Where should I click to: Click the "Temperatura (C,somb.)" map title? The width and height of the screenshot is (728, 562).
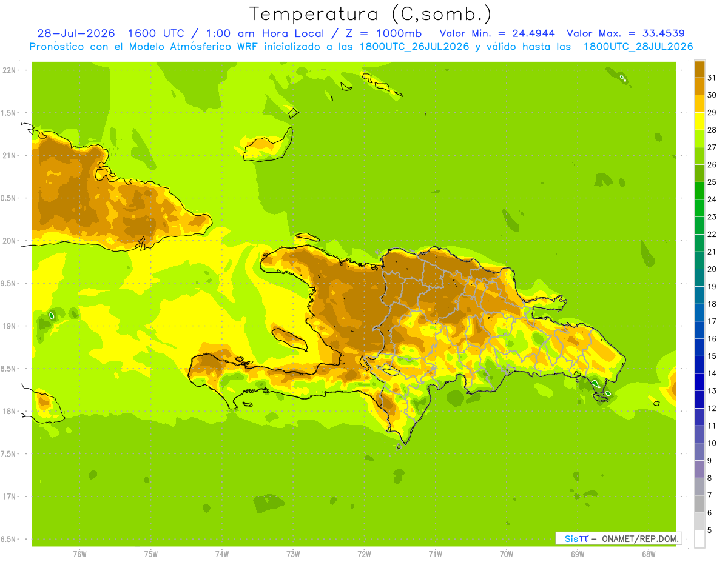(369, 15)
